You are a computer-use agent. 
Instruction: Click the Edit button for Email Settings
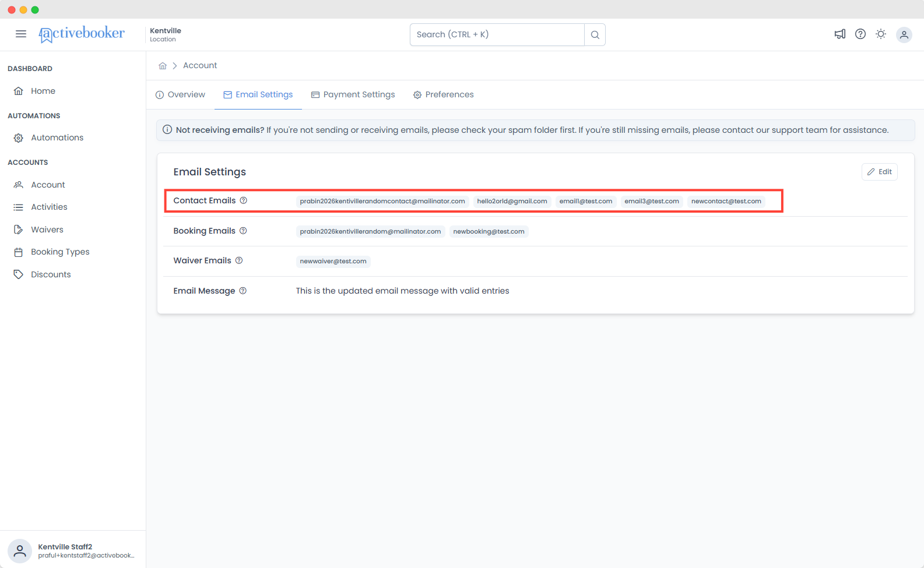(x=879, y=172)
